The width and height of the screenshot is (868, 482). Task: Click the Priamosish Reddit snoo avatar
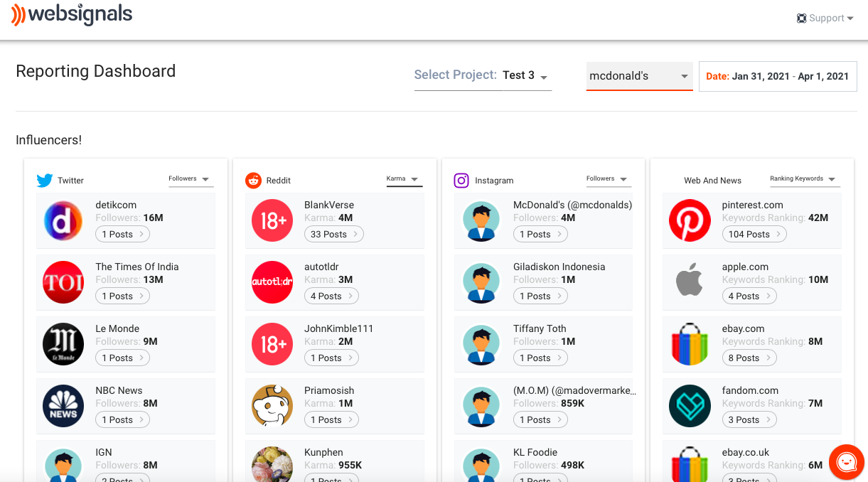[x=272, y=406]
